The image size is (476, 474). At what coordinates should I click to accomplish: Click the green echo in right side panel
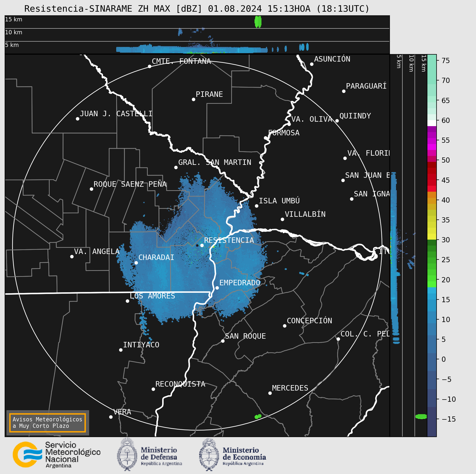click(x=421, y=416)
